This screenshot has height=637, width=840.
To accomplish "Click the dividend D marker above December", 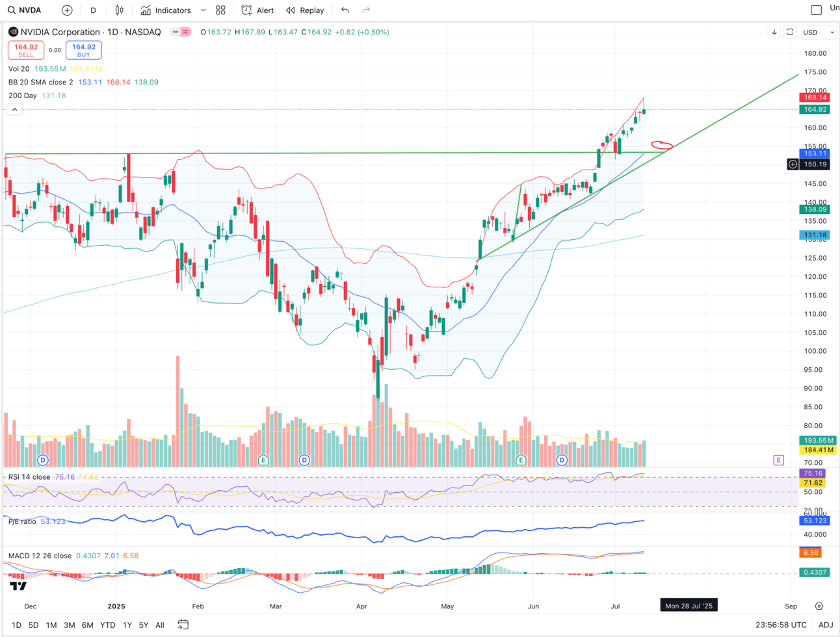I will click(43, 460).
